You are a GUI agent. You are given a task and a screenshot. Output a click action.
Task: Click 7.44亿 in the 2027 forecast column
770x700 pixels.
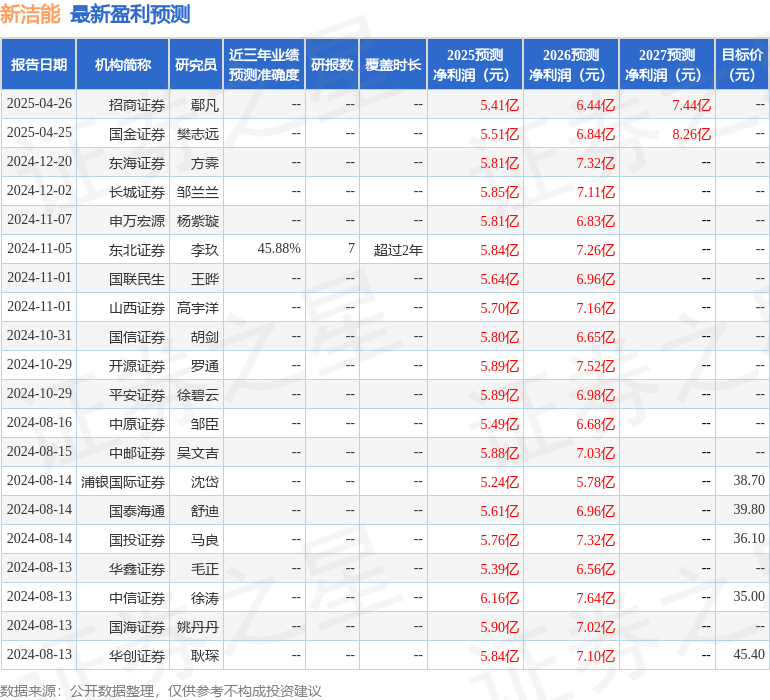[691, 105]
